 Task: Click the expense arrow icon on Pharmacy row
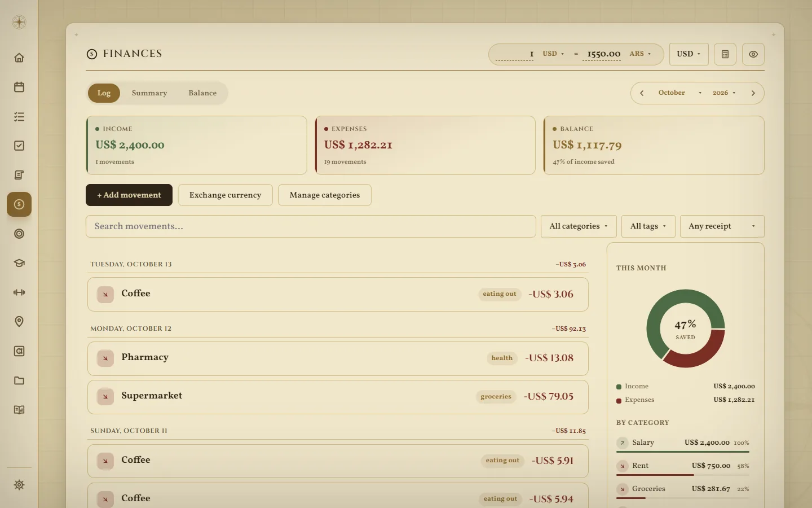pyautogui.click(x=105, y=358)
